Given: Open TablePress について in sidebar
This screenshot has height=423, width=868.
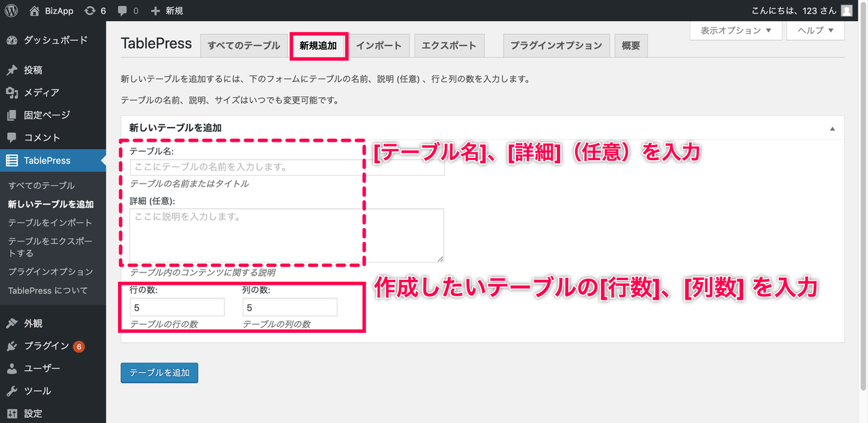Looking at the screenshot, I should click(48, 291).
